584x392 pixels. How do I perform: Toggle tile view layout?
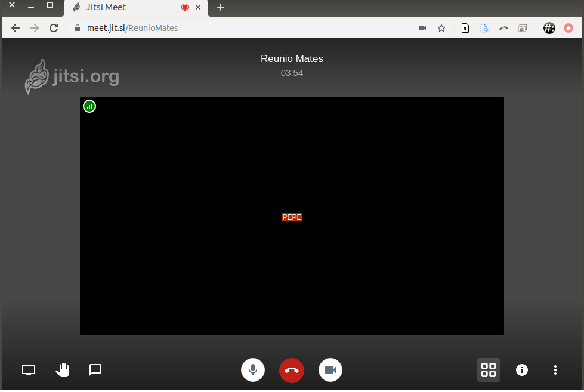pos(488,370)
